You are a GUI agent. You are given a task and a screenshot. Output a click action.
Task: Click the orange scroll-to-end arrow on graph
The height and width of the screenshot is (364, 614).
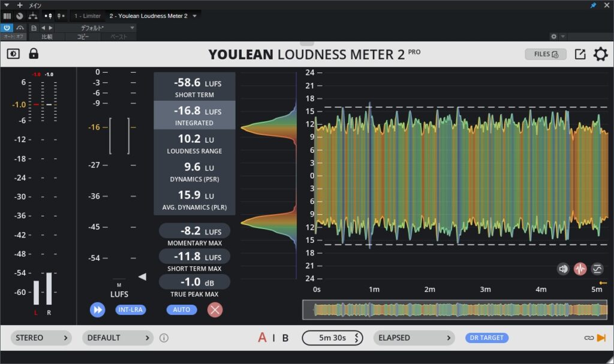point(603,282)
